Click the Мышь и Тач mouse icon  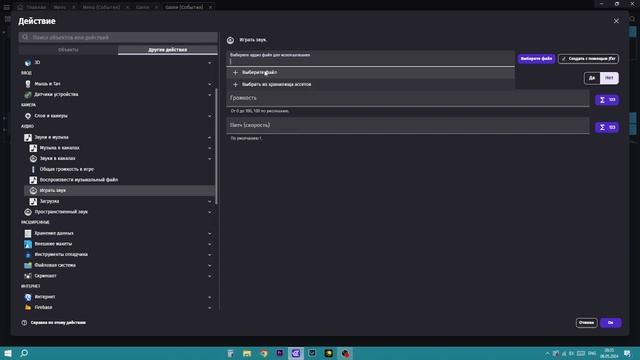point(28,84)
